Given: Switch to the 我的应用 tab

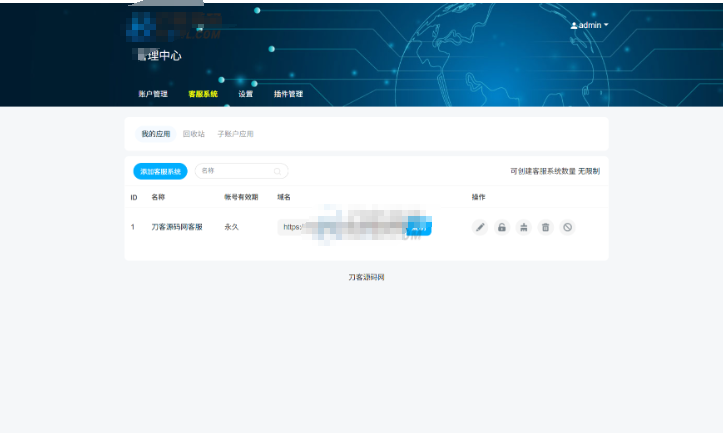Looking at the screenshot, I should pos(156,134).
